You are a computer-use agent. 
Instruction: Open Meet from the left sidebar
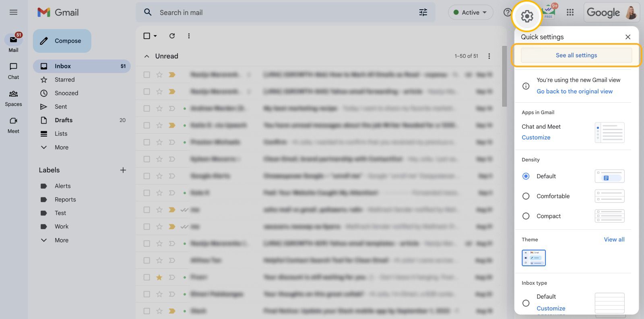(13, 124)
